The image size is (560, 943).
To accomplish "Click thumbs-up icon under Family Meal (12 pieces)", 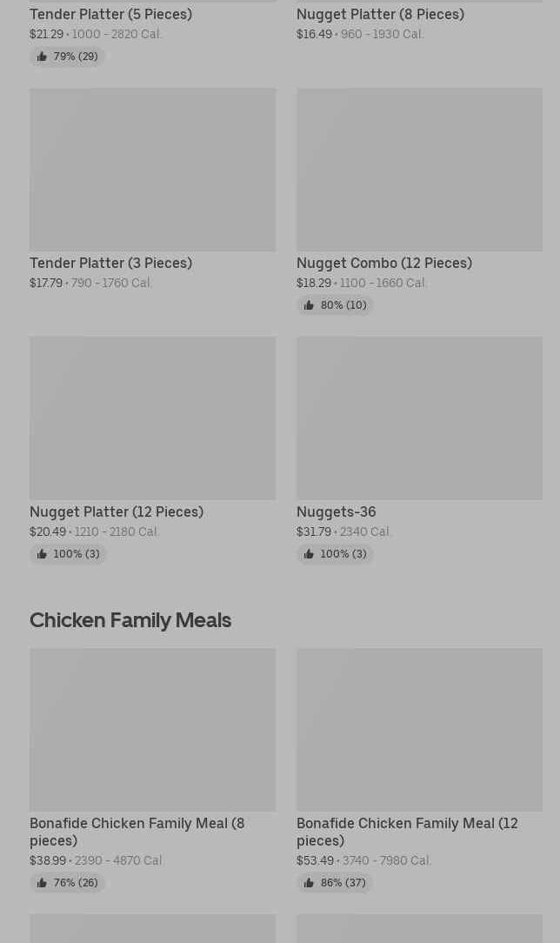I will [309, 883].
